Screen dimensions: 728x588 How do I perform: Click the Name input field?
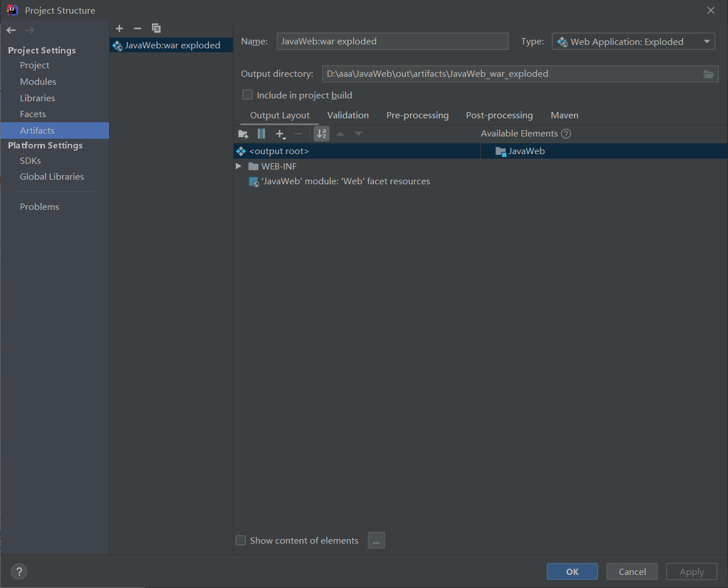392,41
